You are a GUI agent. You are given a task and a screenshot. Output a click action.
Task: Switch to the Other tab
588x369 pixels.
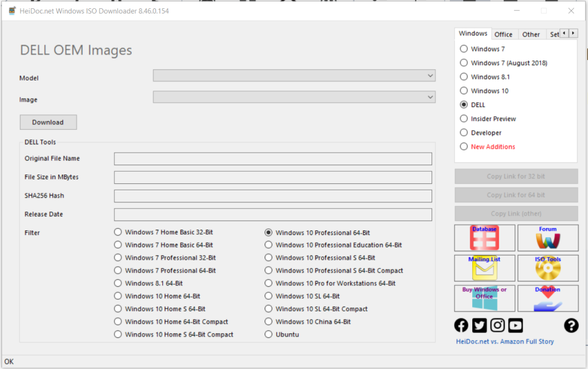pyautogui.click(x=531, y=35)
